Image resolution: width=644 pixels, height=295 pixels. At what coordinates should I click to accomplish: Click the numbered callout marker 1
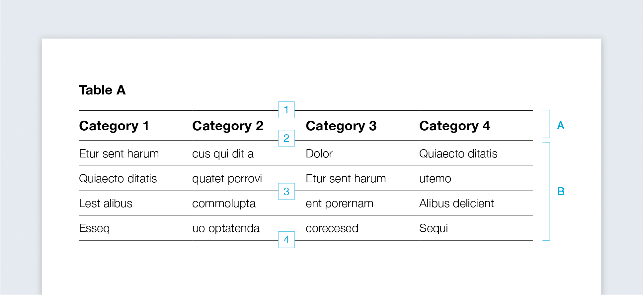point(286,110)
